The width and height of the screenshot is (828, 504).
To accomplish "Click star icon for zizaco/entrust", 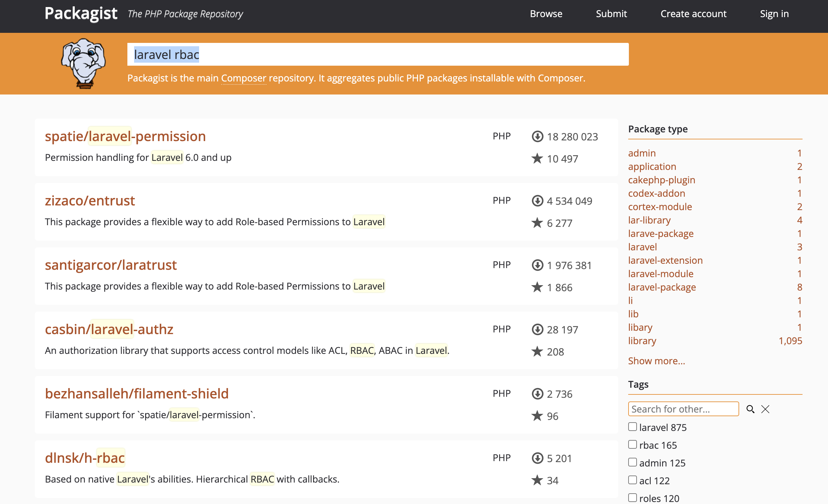I will (x=537, y=223).
